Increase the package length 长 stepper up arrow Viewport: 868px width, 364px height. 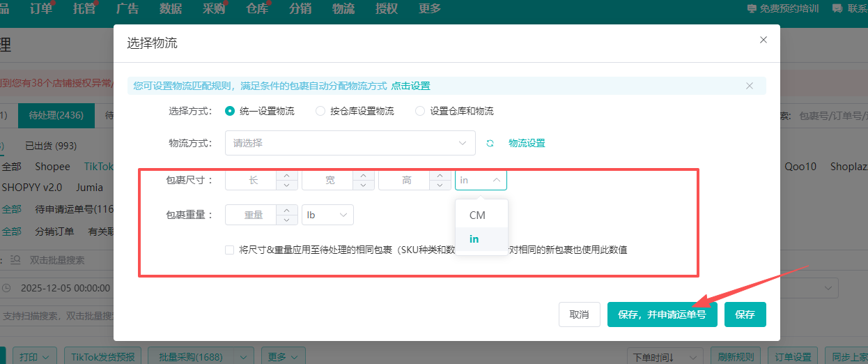click(x=287, y=176)
